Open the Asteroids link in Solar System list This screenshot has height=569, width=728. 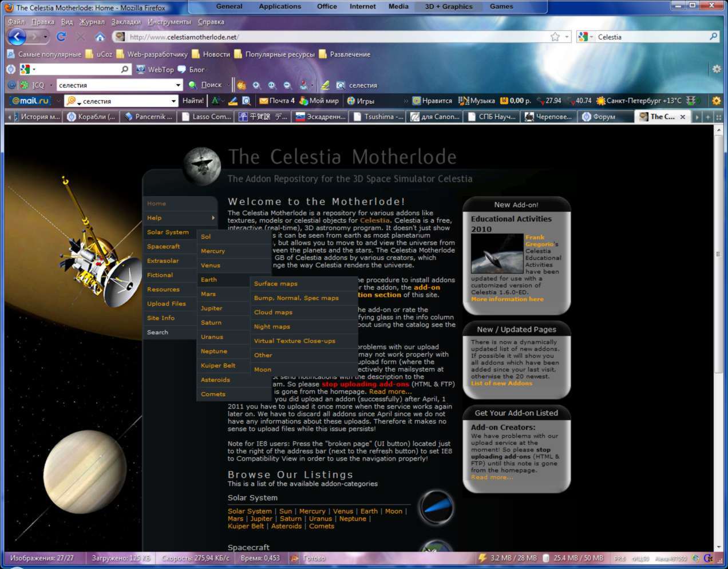pos(286,527)
